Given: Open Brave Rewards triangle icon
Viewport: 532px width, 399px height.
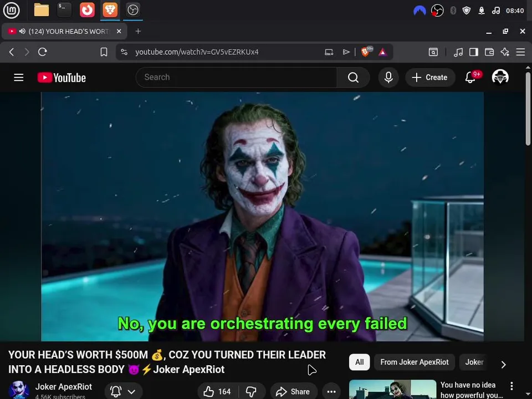Looking at the screenshot, I should pyautogui.click(x=383, y=52).
